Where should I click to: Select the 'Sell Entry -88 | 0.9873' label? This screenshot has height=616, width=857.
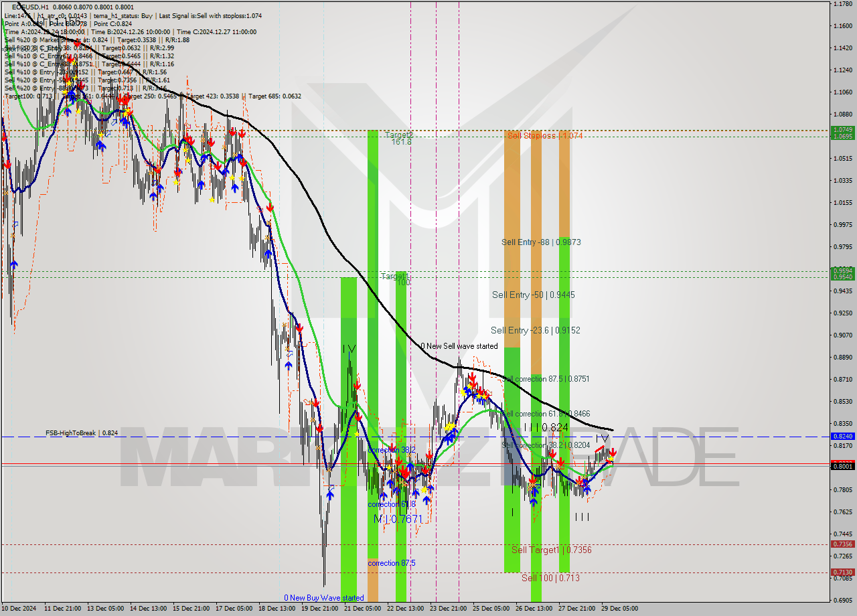pos(541,242)
